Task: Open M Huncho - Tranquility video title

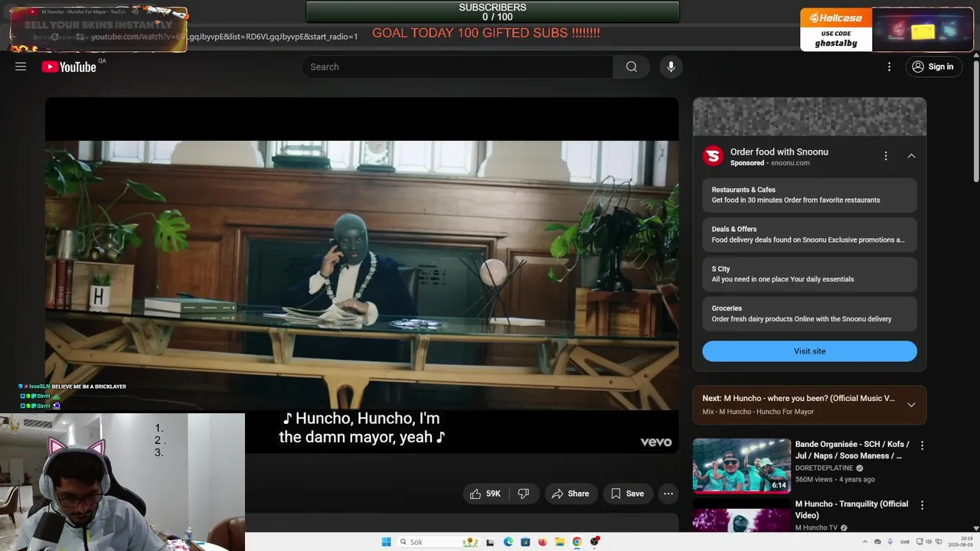Action: (x=851, y=510)
